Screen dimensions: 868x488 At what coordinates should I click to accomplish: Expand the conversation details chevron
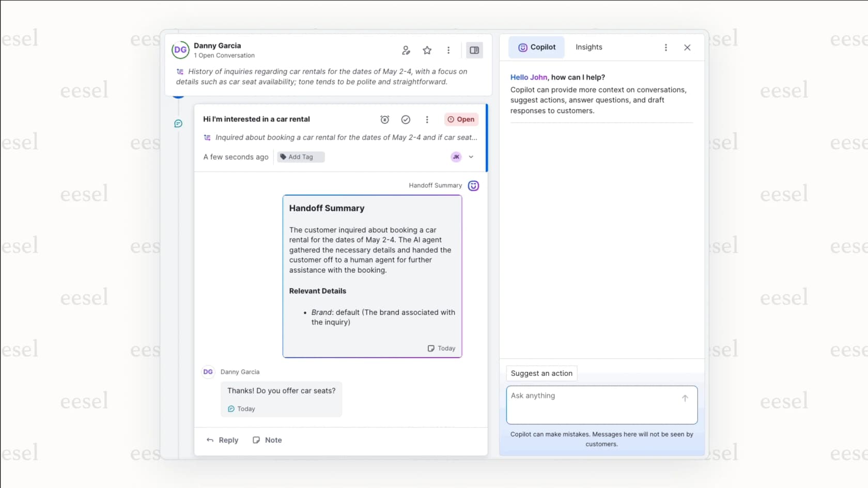(471, 157)
